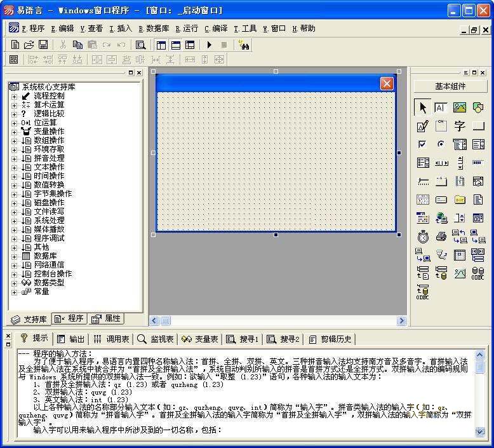
Task: Switch to the 输出 tab
Action: [x=70, y=339]
